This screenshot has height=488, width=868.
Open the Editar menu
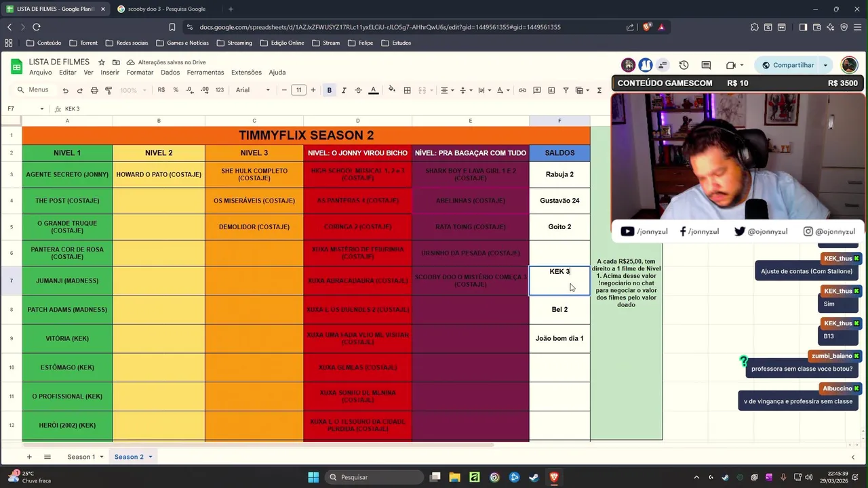pyautogui.click(x=68, y=73)
